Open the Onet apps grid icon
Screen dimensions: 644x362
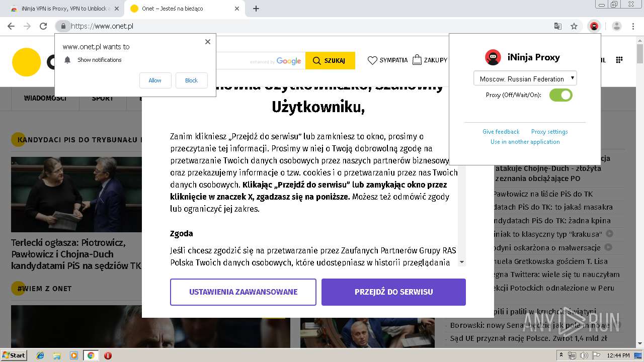[619, 60]
